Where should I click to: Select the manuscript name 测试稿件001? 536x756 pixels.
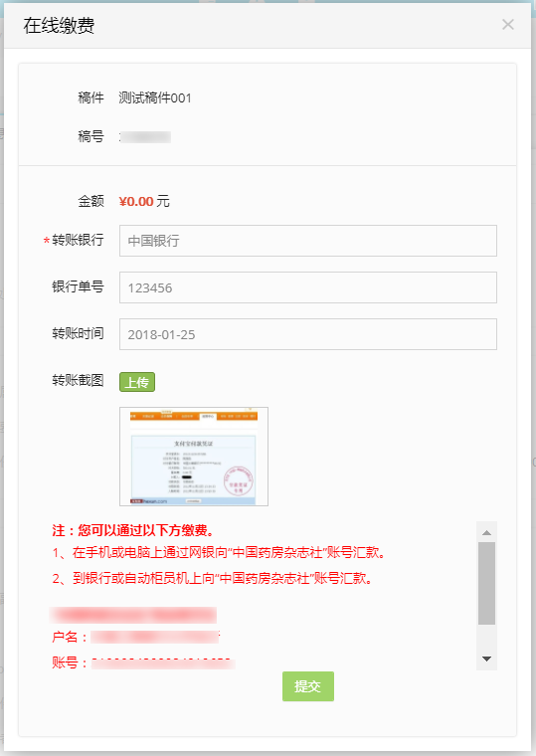coord(155,97)
